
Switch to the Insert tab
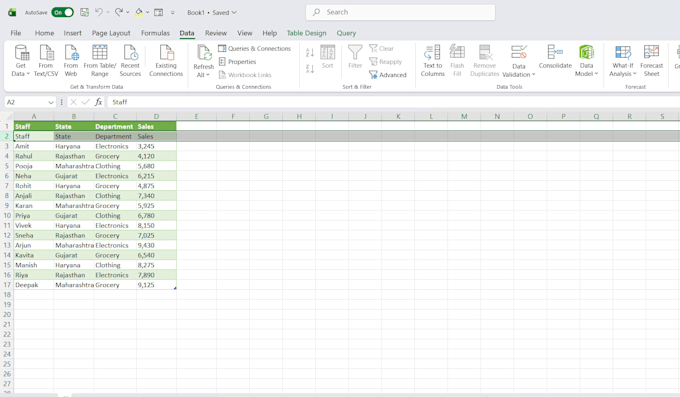pos(72,33)
